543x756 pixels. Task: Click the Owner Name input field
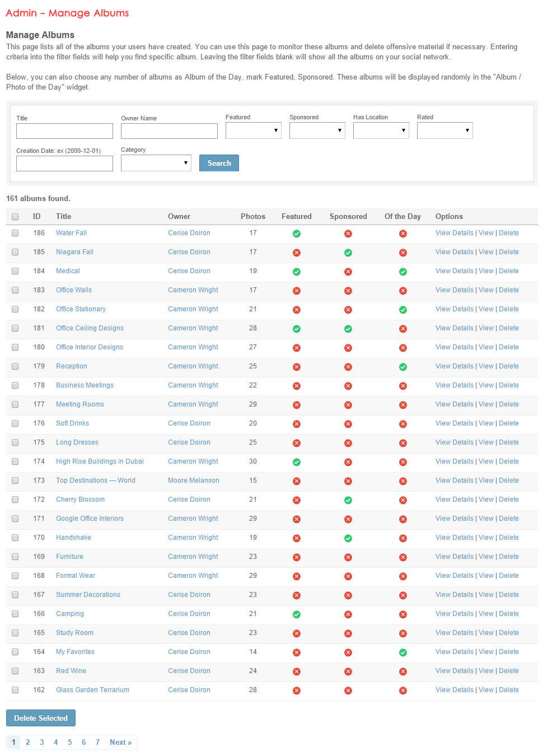[169, 131]
